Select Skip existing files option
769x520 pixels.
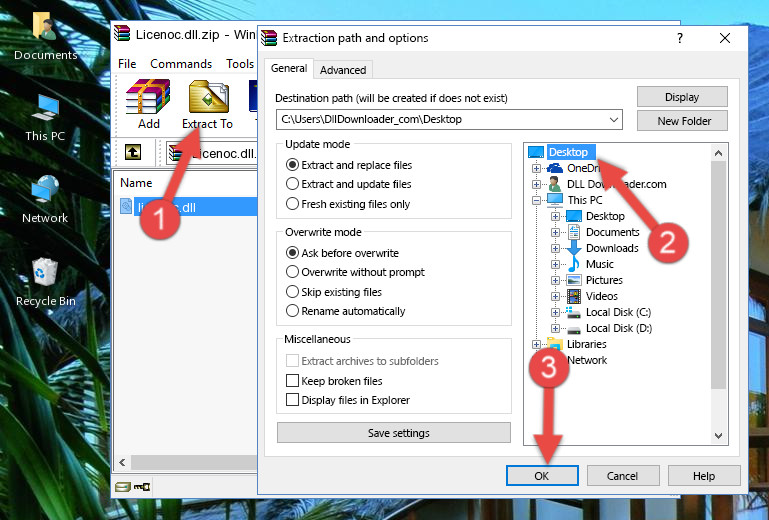tap(333, 292)
